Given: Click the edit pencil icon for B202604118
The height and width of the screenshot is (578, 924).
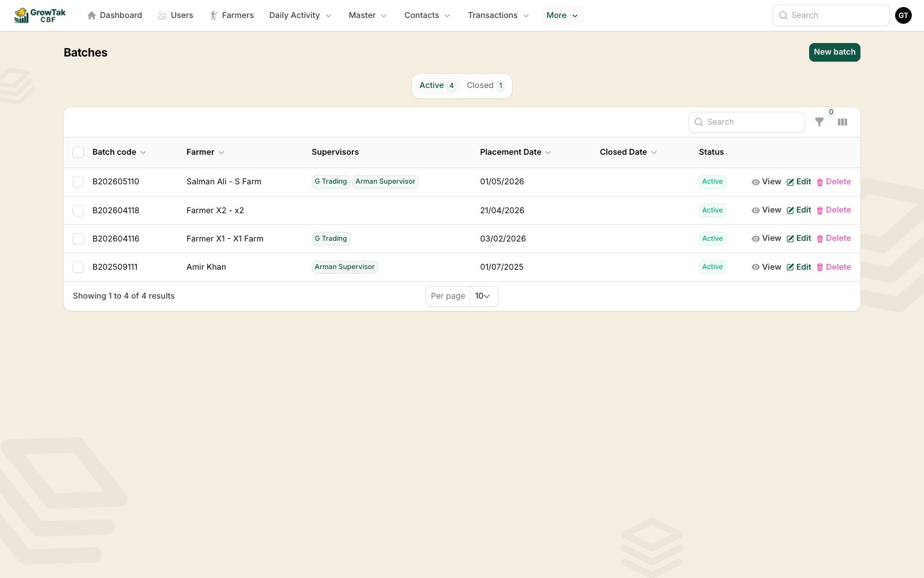Looking at the screenshot, I should [x=791, y=211].
